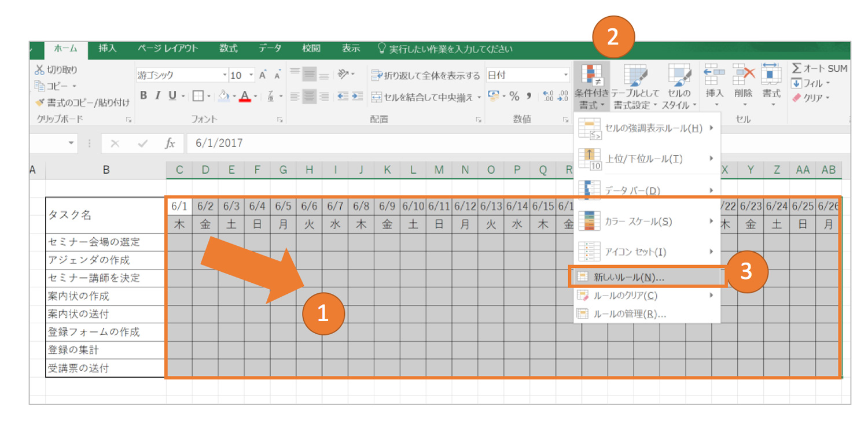The height and width of the screenshot is (428, 868).
Task: Click the orientation (text angle) icon
Action: tap(344, 74)
